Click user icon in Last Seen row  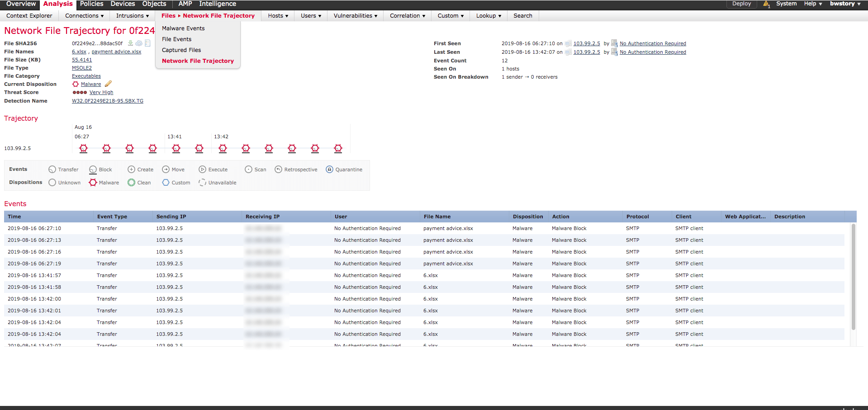[x=614, y=52]
